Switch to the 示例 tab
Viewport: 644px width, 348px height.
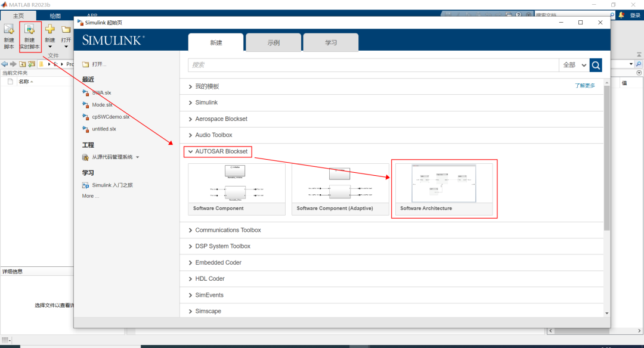tap(274, 43)
